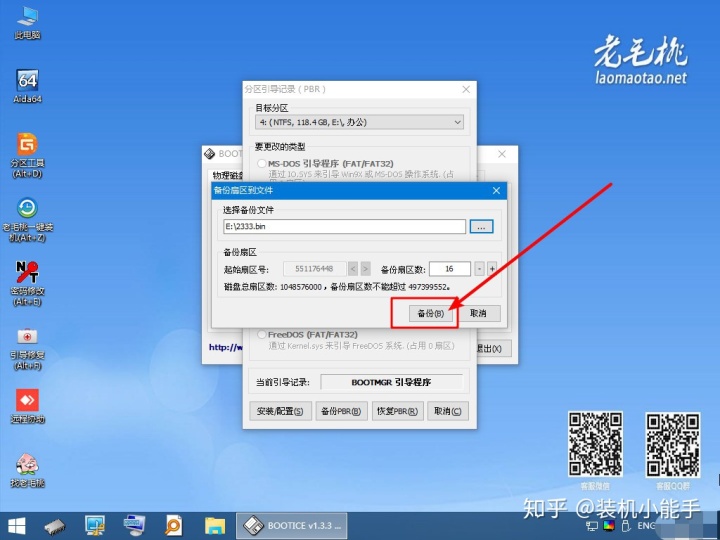Click the 备份扇区数 value field
This screenshot has height=540, width=720.
(x=450, y=269)
